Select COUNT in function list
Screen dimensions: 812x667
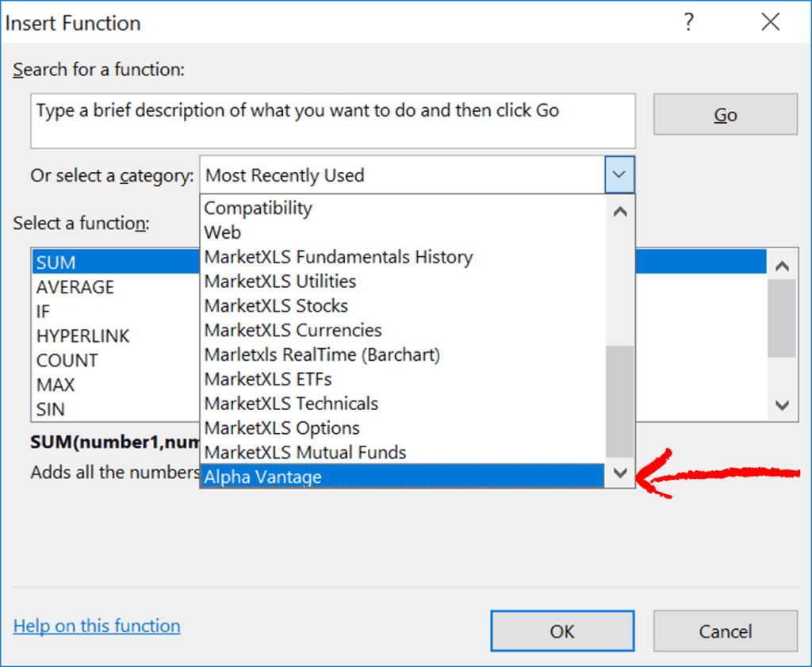116,360
